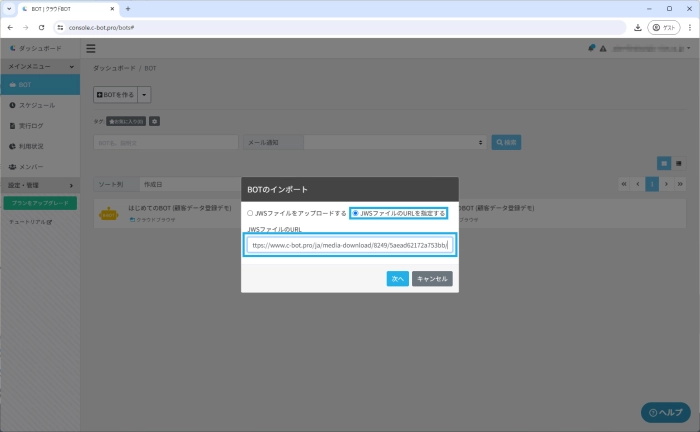Image resolution: width=700 pixels, height=432 pixels.
Task: Cancel the BOT import with キャンセル
Action: (x=432, y=279)
